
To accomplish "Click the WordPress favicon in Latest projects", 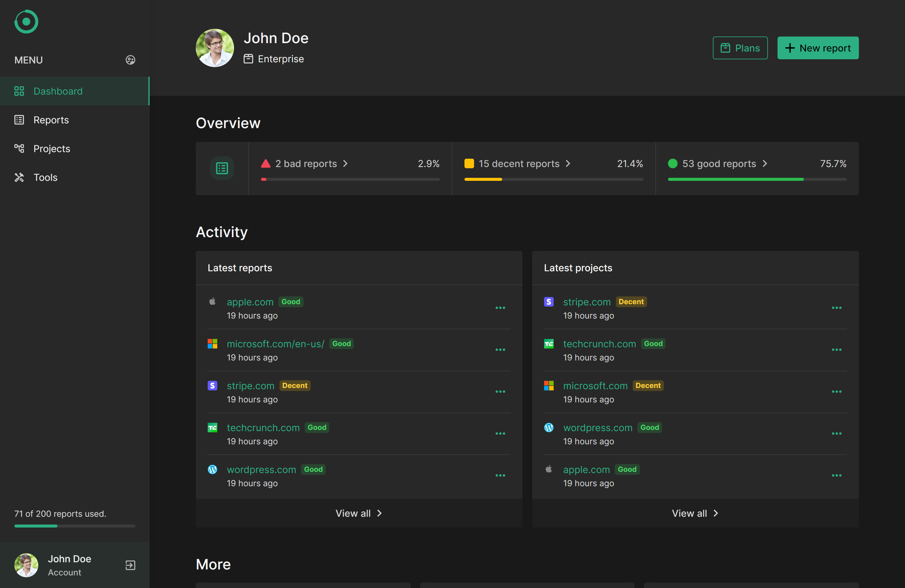I will pyautogui.click(x=549, y=428).
